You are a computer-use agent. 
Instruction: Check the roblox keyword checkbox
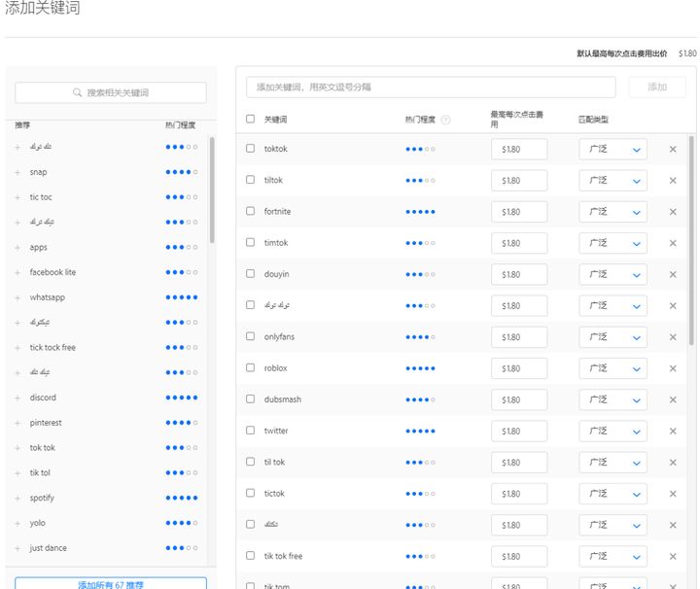(x=251, y=367)
